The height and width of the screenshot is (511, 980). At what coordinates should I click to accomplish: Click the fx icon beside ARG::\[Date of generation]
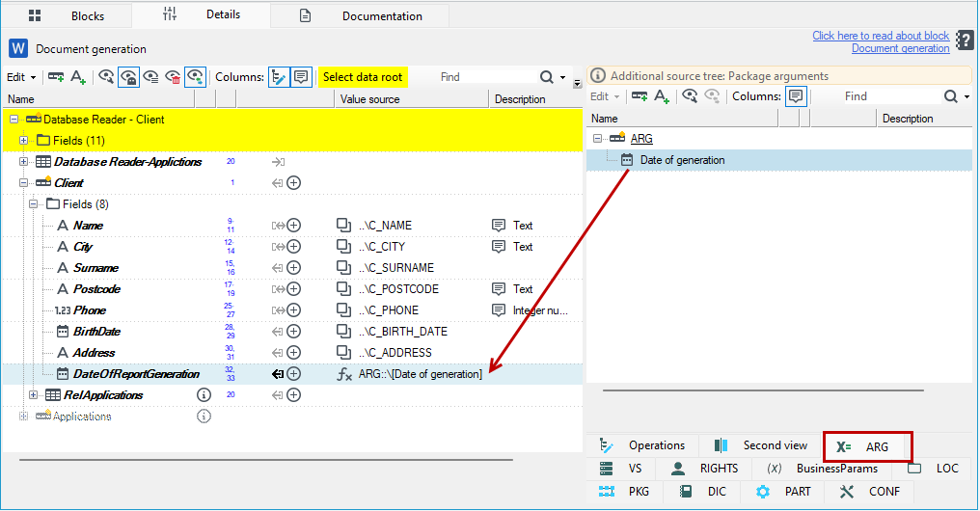(344, 374)
